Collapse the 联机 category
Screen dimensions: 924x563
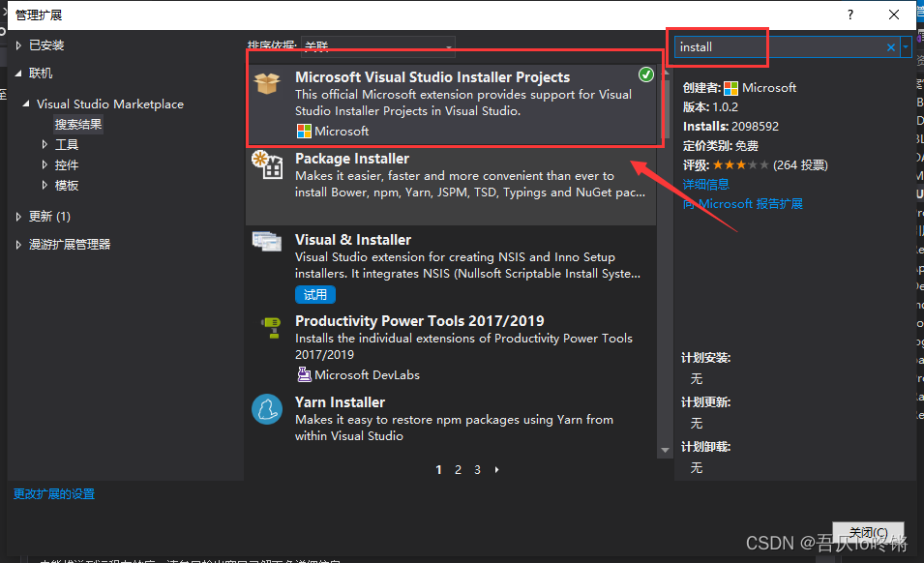(18, 74)
